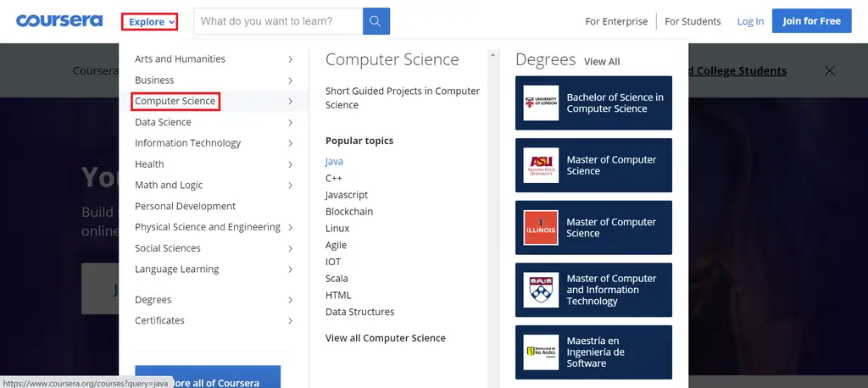Click the Join for Free button
This screenshot has height=388, width=868.
811,21
